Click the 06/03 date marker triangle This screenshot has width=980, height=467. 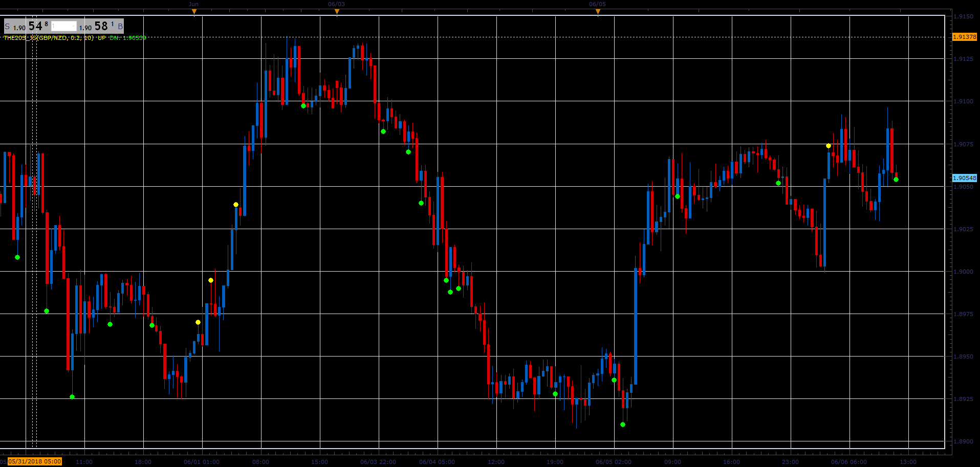(337, 12)
